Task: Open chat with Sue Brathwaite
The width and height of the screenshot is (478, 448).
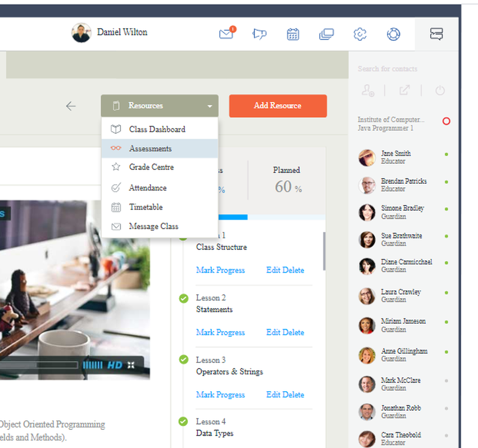Action: point(403,239)
